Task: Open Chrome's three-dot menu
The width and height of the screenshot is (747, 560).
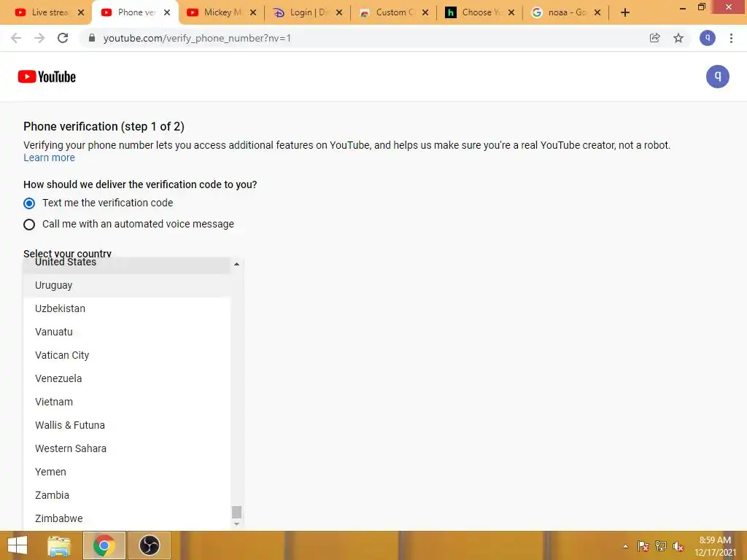Action: pos(731,38)
